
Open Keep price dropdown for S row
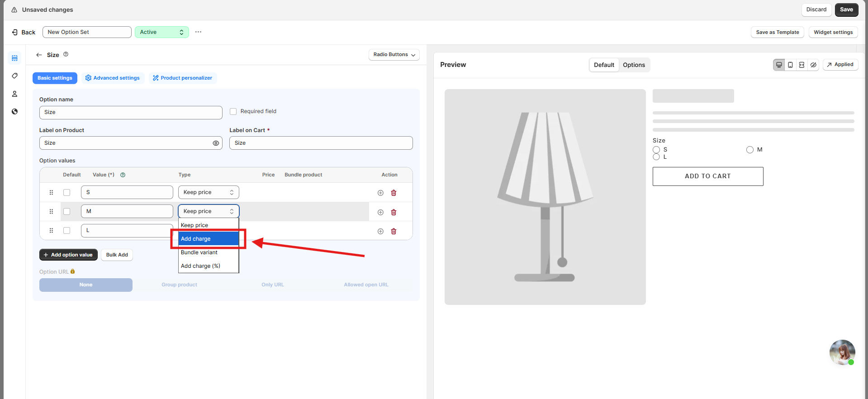click(209, 192)
